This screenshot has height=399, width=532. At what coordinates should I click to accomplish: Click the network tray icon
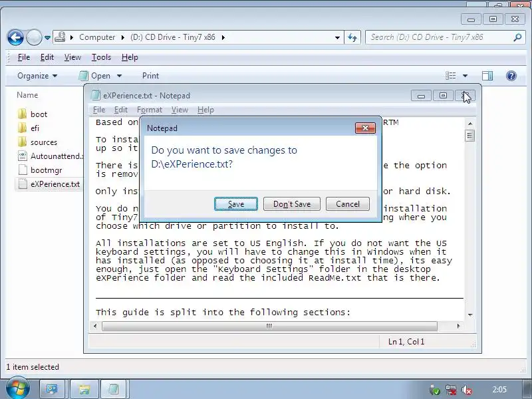coord(451,390)
